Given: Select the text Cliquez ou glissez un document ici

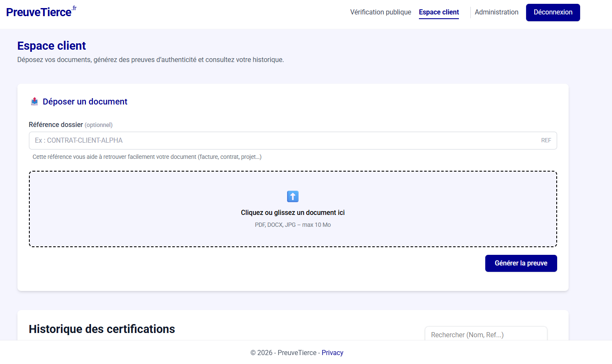Looking at the screenshot, I should coord(292,212).
